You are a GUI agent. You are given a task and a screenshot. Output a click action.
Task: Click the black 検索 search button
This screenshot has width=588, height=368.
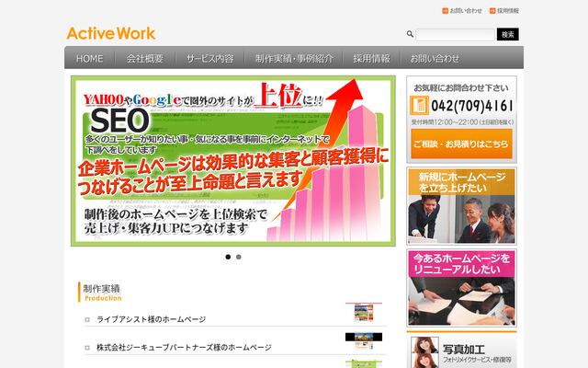[x=508, y=34]
